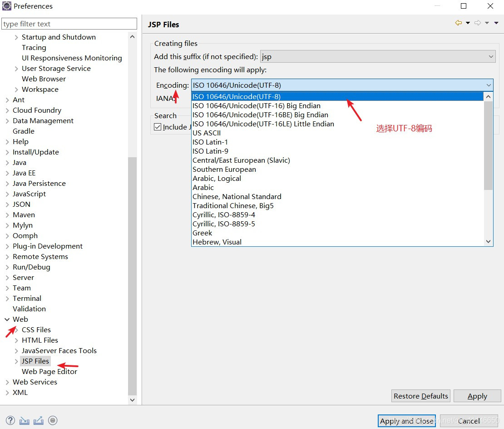Viewport: 504px width, 429px height.
Task: Click the Help question mark icon
Action: (10, 420)
